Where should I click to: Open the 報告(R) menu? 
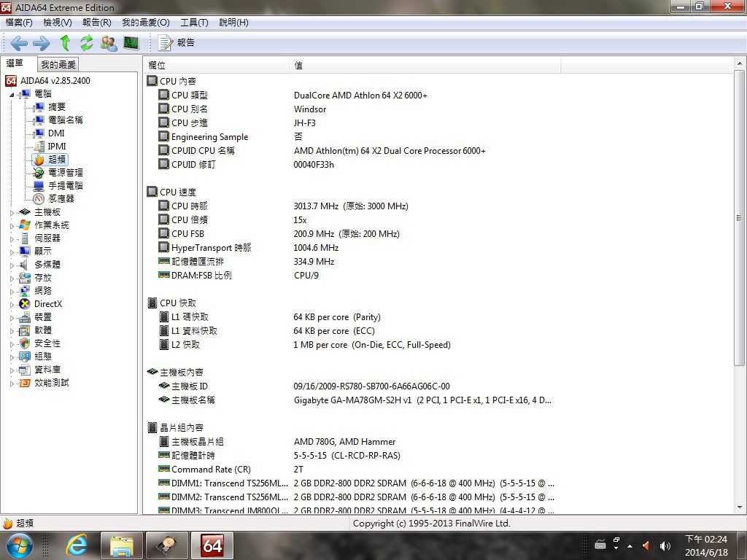[x=97, y=23]
